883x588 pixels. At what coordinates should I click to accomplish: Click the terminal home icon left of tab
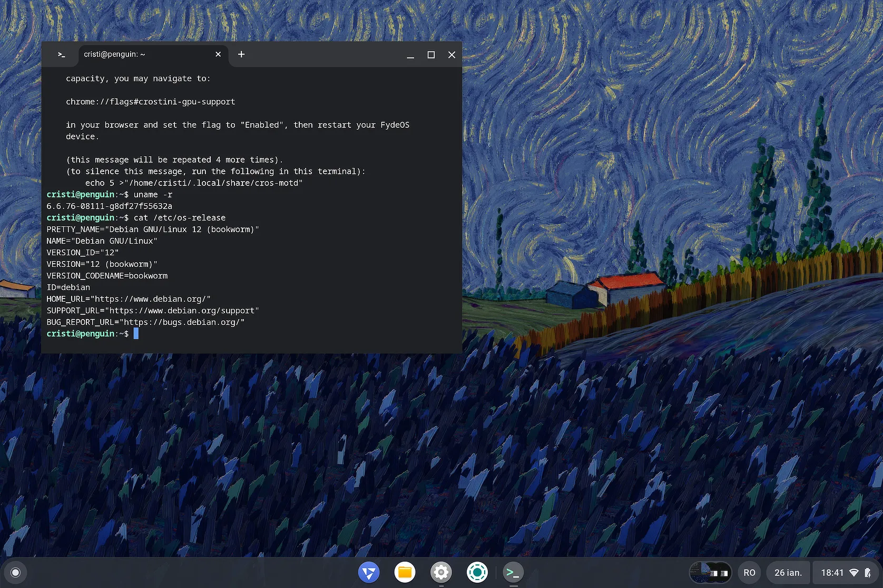pyautogui.click(x=61, y=55)
